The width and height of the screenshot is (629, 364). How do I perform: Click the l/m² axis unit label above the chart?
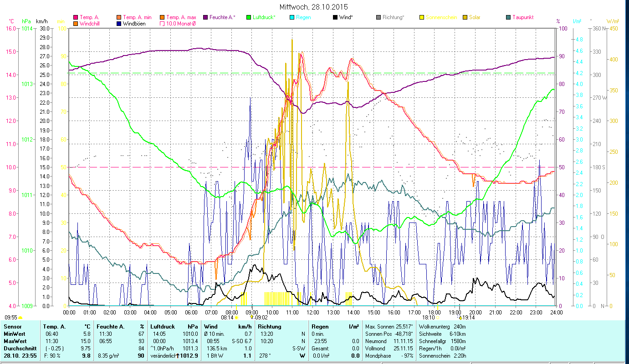point(577,21)
